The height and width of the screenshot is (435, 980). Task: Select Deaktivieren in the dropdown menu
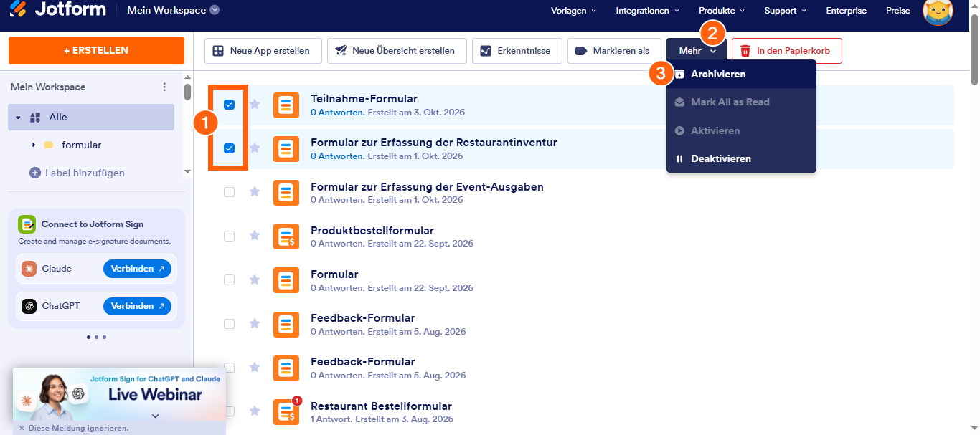coord(741,158)
